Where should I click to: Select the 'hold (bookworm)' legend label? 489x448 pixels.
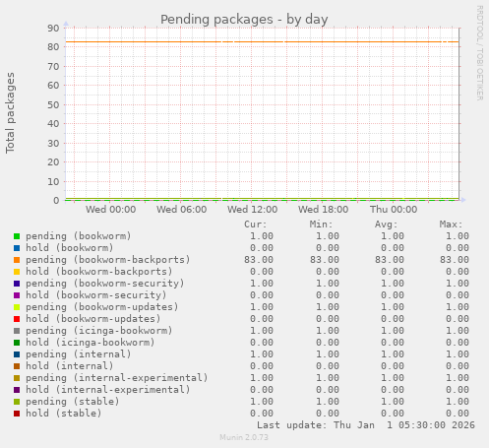pyautogui.click(x=70, y=248)
